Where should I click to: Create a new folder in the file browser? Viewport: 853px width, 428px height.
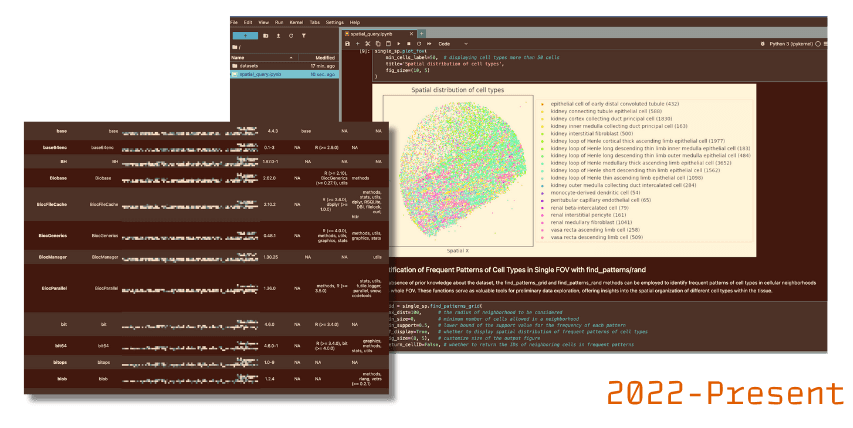pos(265,36)
